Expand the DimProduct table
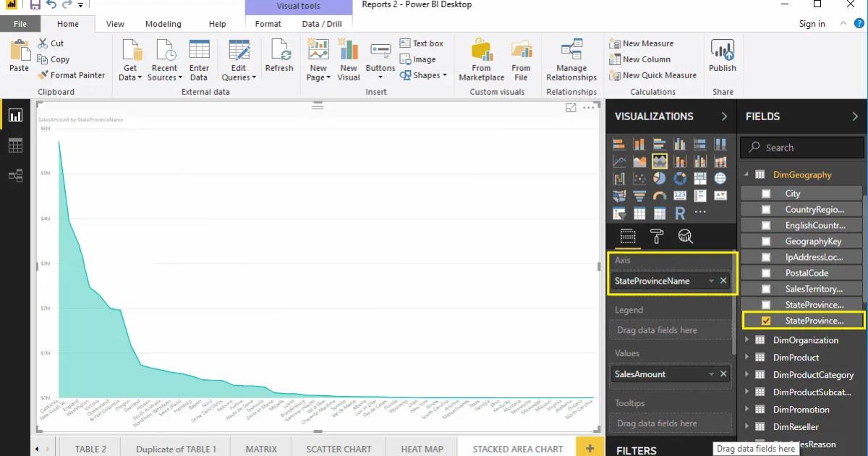Image resolution: width=868 pixels, height=456 pixels. pos(747,357)
